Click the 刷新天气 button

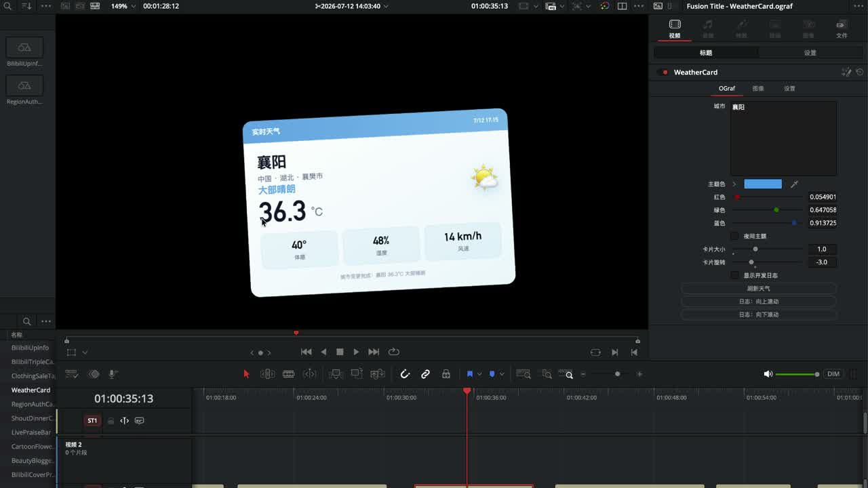758,289
